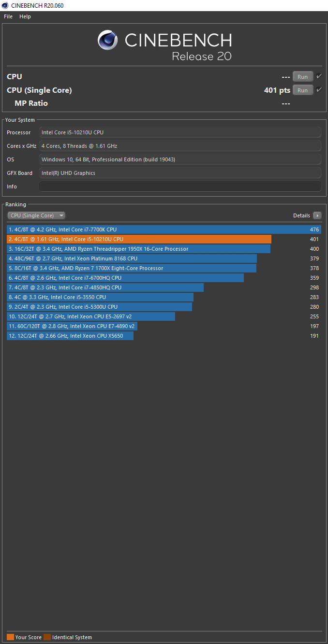Viewport: 328px width, 644px height.
Task: Click the Your Score orange legend swatch
Action: point(10,637)
